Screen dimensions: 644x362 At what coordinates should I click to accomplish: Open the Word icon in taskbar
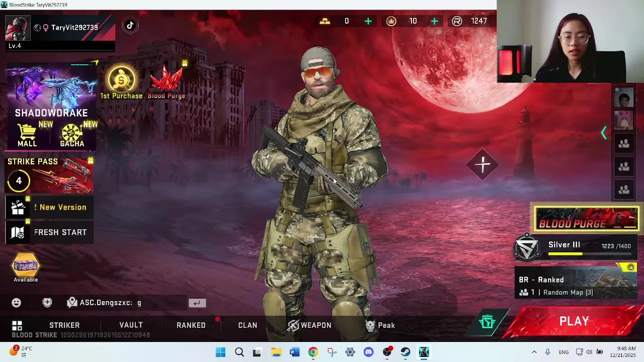tap(294, 352)
